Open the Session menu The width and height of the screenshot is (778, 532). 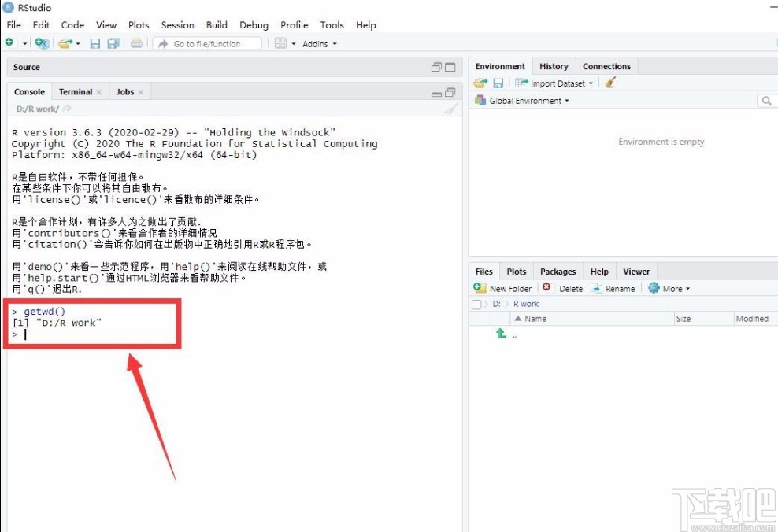[x=177, y=24]
